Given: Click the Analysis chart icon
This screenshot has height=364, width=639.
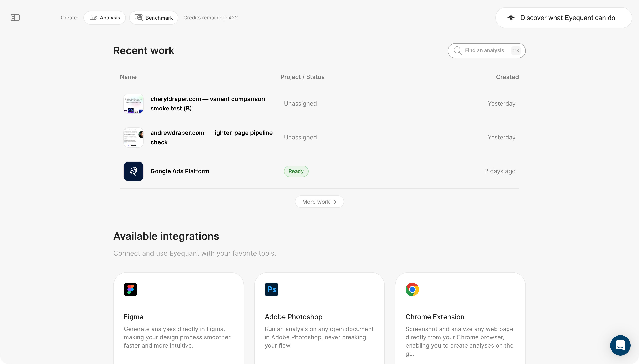Looking at the screenshot, I should pyautogui.click(x=93, y=18).
